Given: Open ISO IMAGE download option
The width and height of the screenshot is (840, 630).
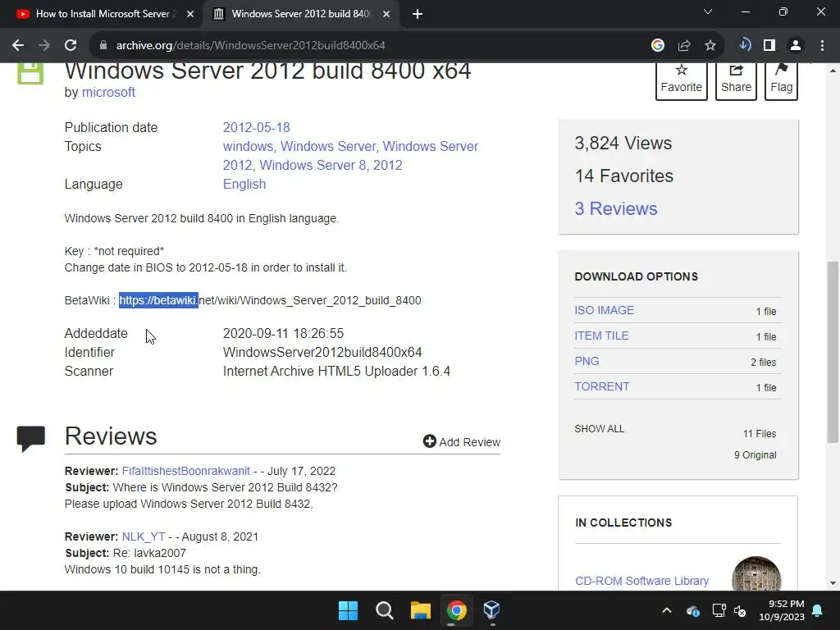Looking at the screenshot, I should [604, 310].
